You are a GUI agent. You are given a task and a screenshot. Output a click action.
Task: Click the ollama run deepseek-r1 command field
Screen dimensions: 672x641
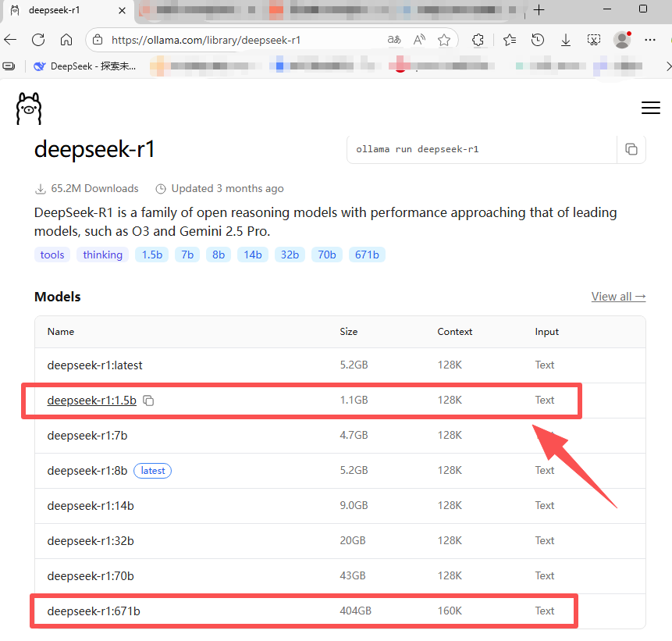[482, 149]
